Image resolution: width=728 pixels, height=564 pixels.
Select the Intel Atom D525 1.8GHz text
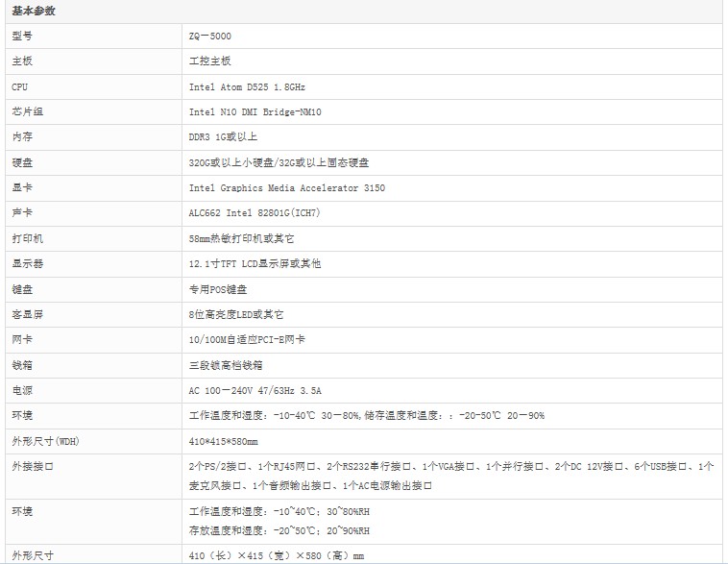[248, 86]
